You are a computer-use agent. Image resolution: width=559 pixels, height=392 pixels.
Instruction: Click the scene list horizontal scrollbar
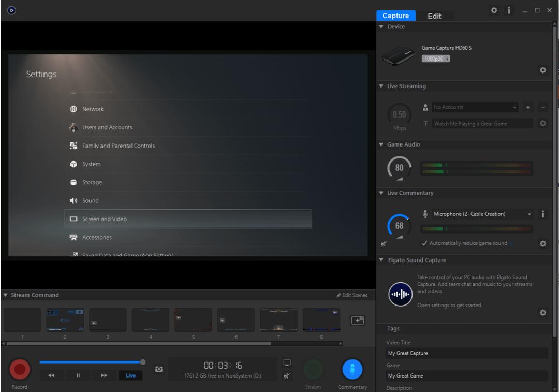click(x=139, y=343)
